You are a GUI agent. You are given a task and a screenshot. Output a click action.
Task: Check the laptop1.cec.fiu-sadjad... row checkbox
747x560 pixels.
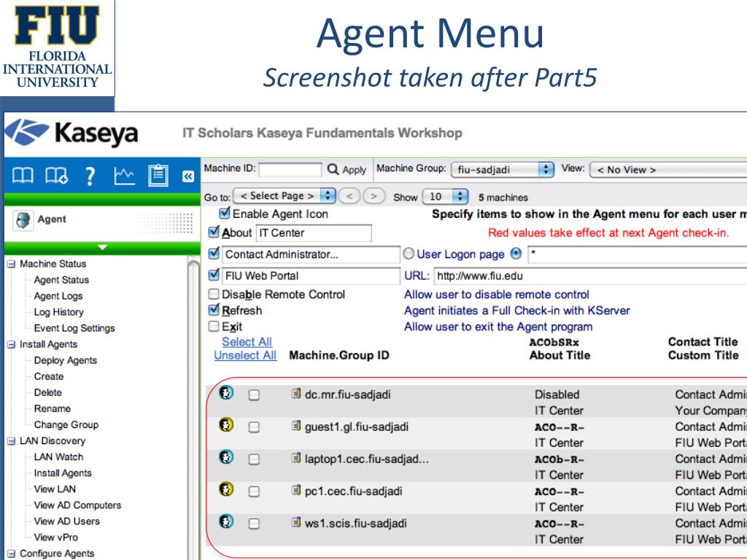(x=254, y=459)
